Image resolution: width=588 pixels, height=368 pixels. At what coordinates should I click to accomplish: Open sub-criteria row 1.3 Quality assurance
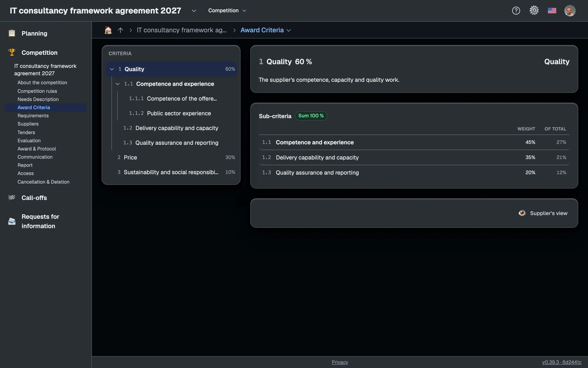[x=414, y=173]
